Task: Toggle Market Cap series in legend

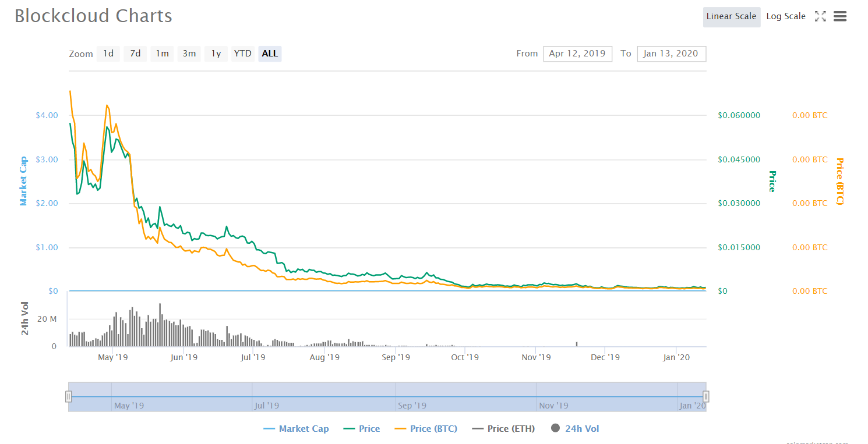Action: click(296, 429)
